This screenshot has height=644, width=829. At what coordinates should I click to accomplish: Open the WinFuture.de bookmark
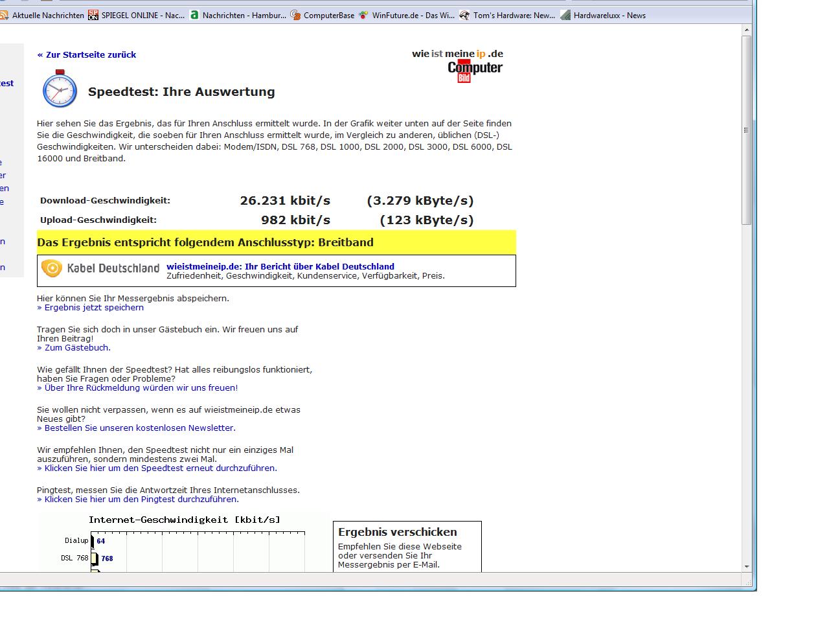(407, 15)
